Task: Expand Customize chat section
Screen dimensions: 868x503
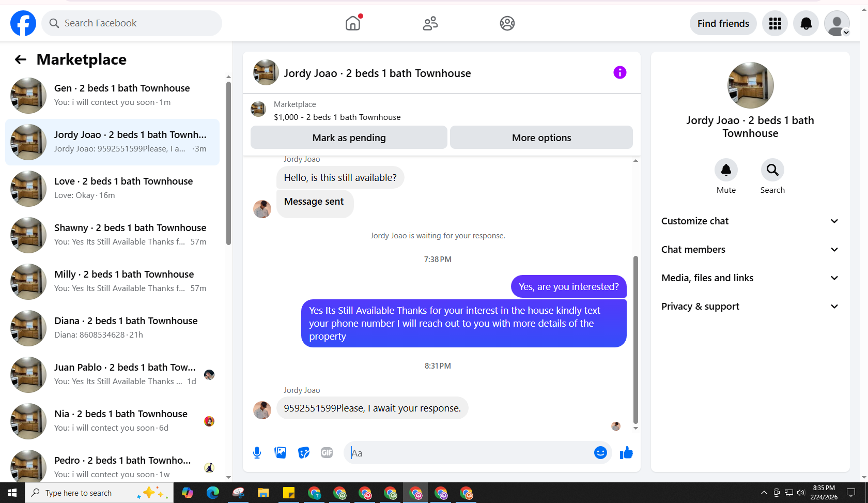Action: (750, 221)
